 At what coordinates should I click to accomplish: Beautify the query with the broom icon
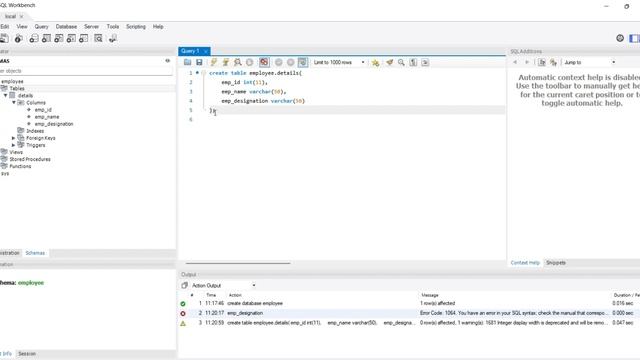[389, 62]
